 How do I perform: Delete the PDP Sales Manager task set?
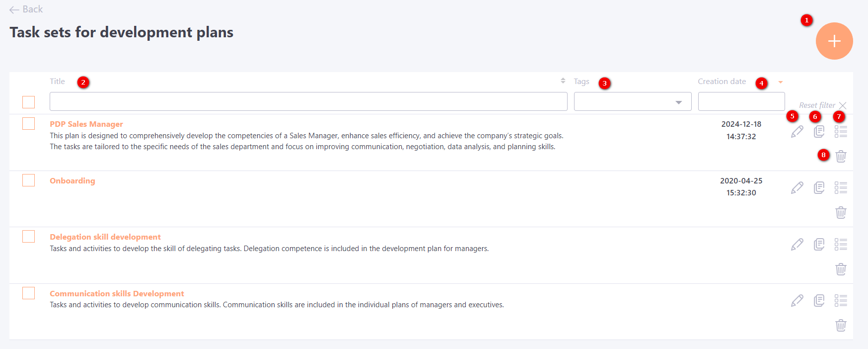click(841, 156)
